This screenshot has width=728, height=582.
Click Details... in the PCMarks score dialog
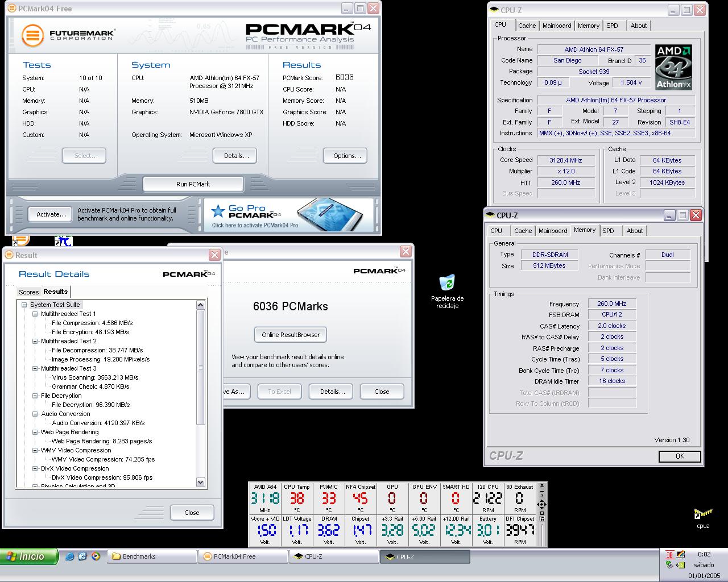(x=332, y=392)
